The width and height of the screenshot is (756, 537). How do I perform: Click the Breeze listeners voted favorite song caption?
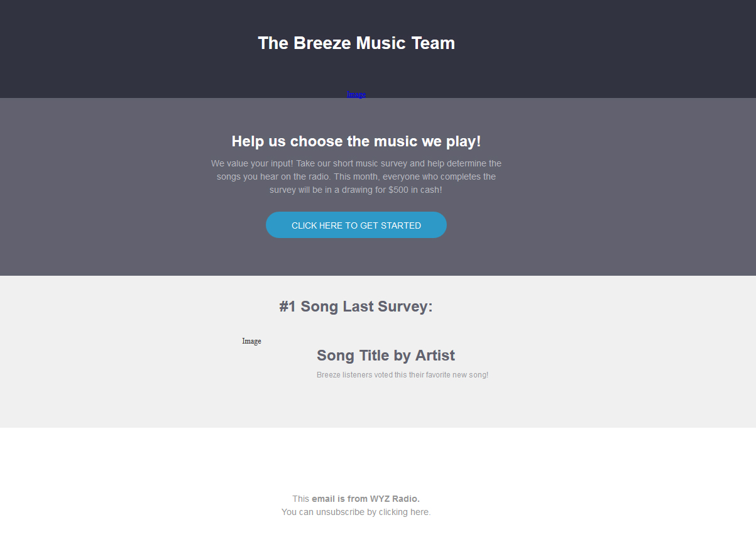pos(402,375)
